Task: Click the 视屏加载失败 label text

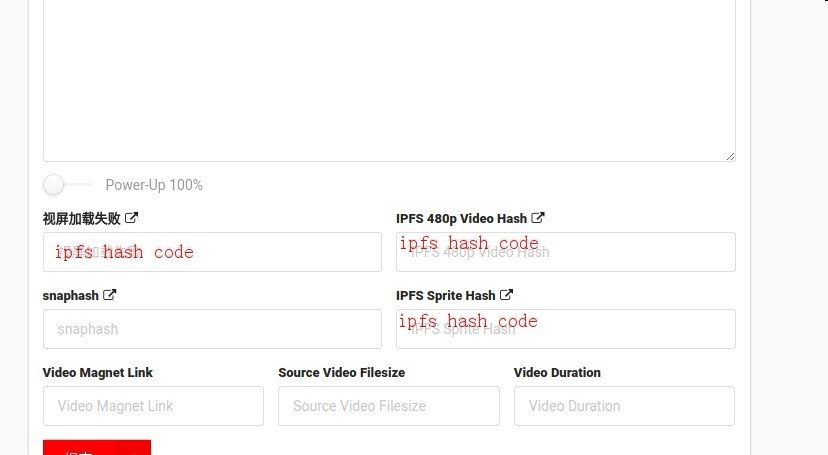Action: coord(81,219)
